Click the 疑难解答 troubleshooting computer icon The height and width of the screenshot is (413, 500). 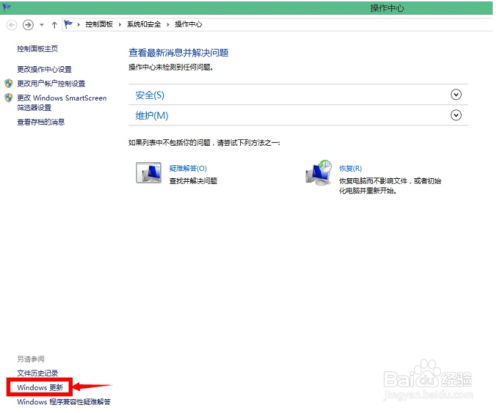click(x=149, y=173)
